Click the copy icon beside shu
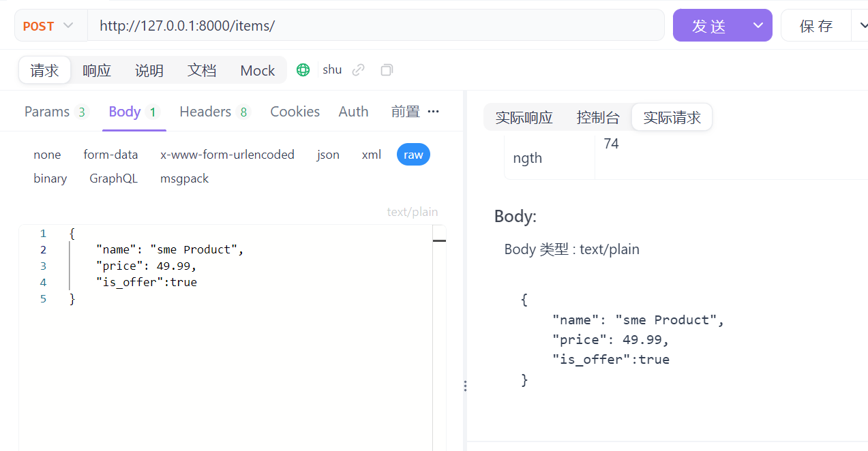The image size is (868, 451). 387,69
